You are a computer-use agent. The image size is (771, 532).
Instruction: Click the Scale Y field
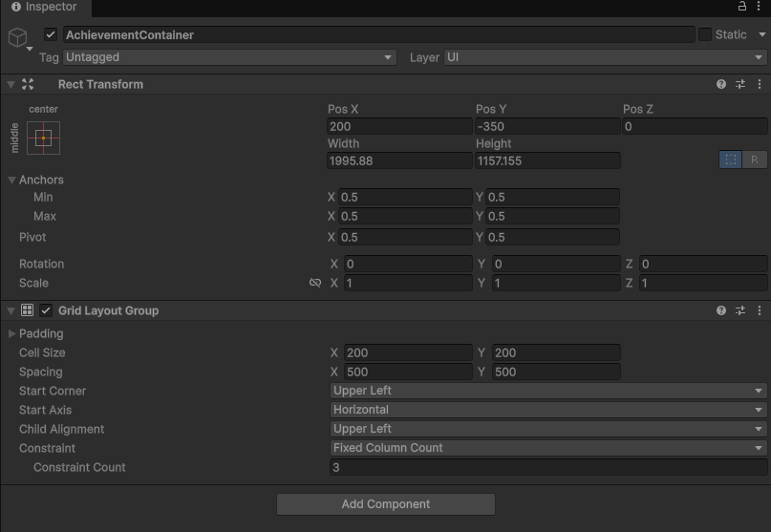556,284
